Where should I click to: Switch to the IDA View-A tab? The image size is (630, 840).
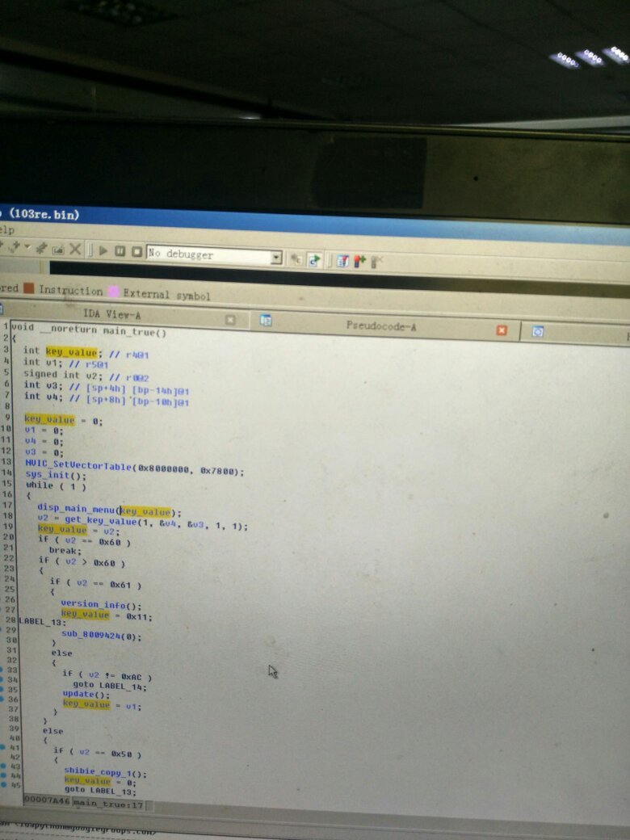click(x=112, y=314)
